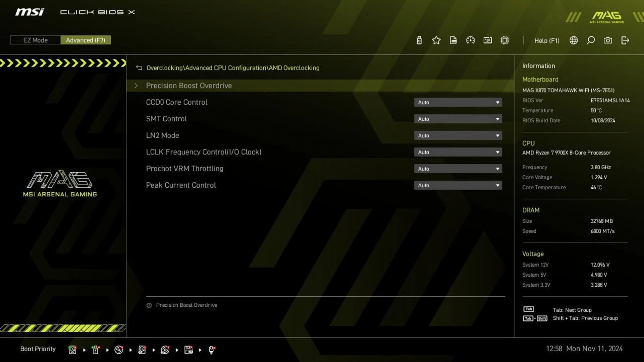Click the Peak Current Control label

coord(181,185)
